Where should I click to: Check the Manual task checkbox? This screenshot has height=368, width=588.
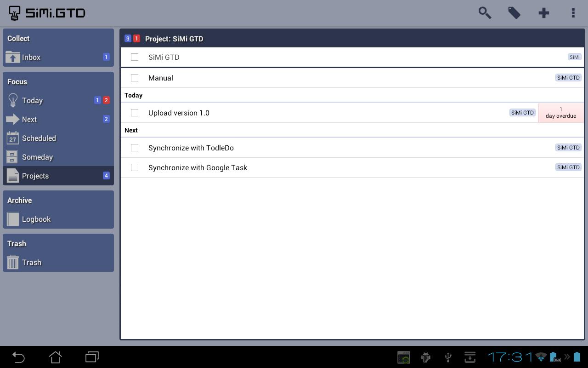pos(135,78)
